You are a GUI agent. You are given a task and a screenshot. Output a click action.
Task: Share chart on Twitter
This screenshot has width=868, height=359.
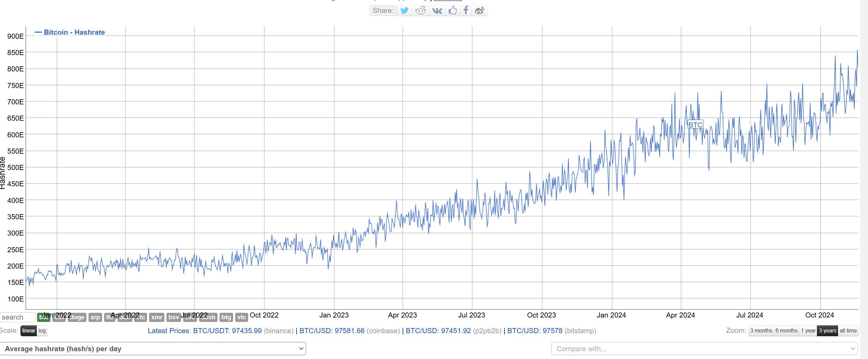click(x=404, y=11)
